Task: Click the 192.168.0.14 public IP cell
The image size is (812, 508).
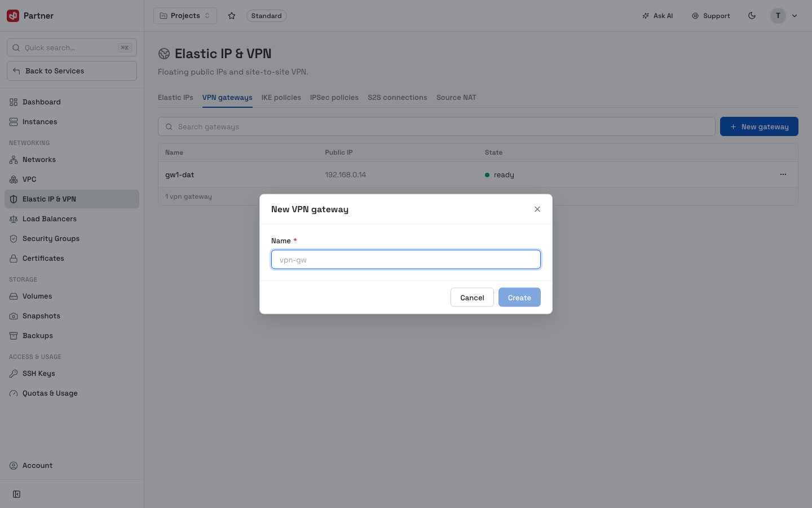Action: [x=346, y=175]
